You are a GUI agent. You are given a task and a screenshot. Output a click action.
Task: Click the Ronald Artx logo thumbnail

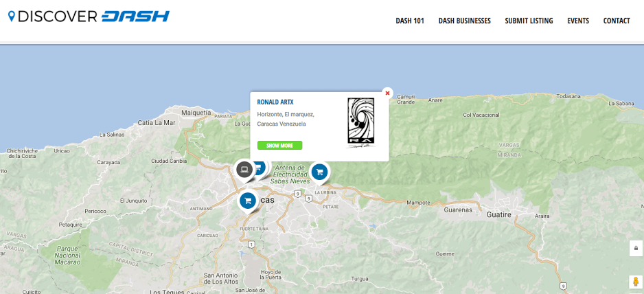coord(361,122)
